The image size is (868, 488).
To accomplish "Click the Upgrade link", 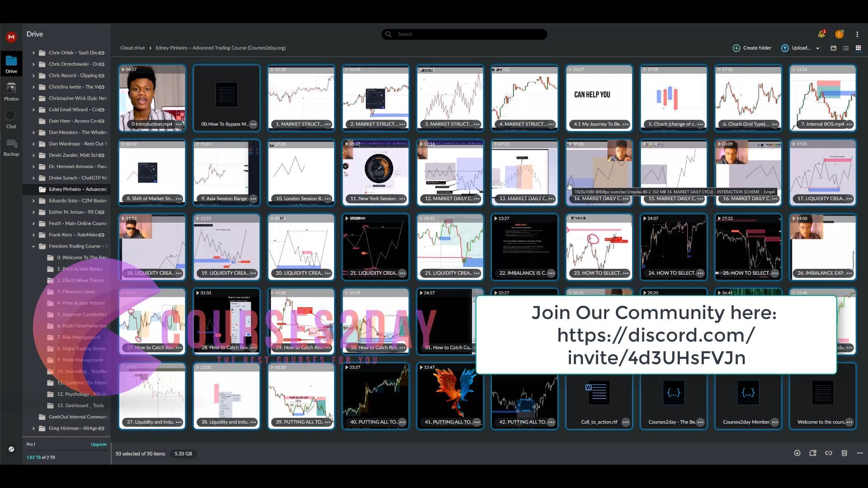I will pos(99,444).
